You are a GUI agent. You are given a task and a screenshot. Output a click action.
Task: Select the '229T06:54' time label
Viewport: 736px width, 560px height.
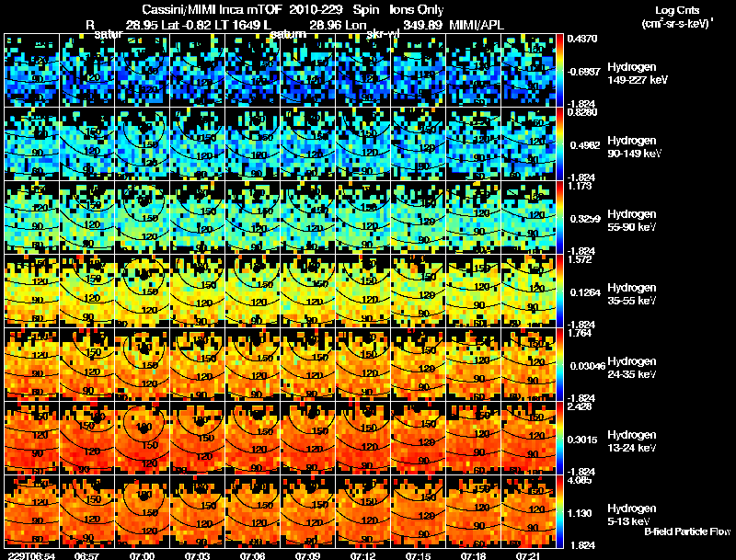click(x=31, y=555)
